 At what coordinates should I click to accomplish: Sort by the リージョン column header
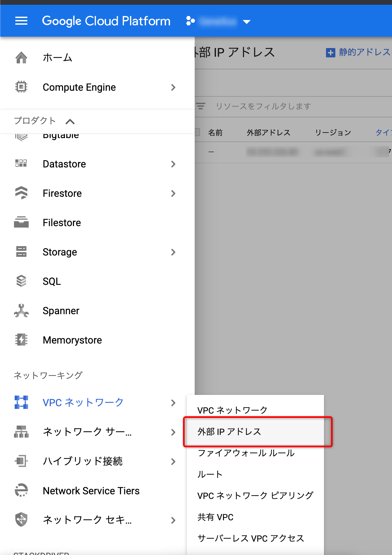coord(333,133)
